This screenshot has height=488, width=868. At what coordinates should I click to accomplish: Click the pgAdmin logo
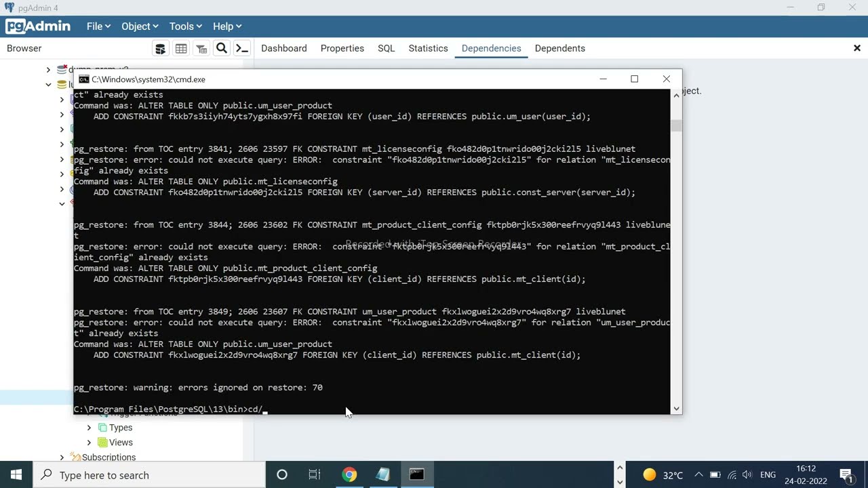coord(39,26)
